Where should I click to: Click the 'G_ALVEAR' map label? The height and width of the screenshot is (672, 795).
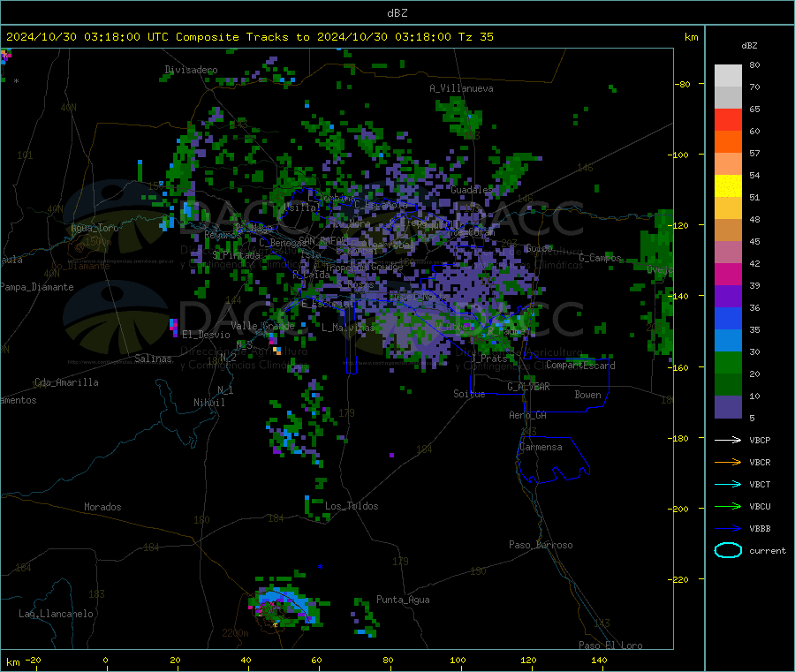(528, 387)
